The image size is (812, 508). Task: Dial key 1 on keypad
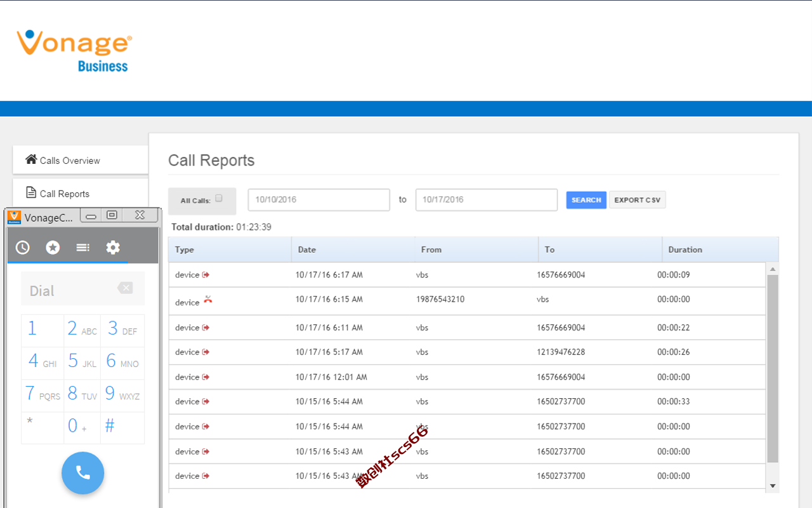tap(43, 330)
